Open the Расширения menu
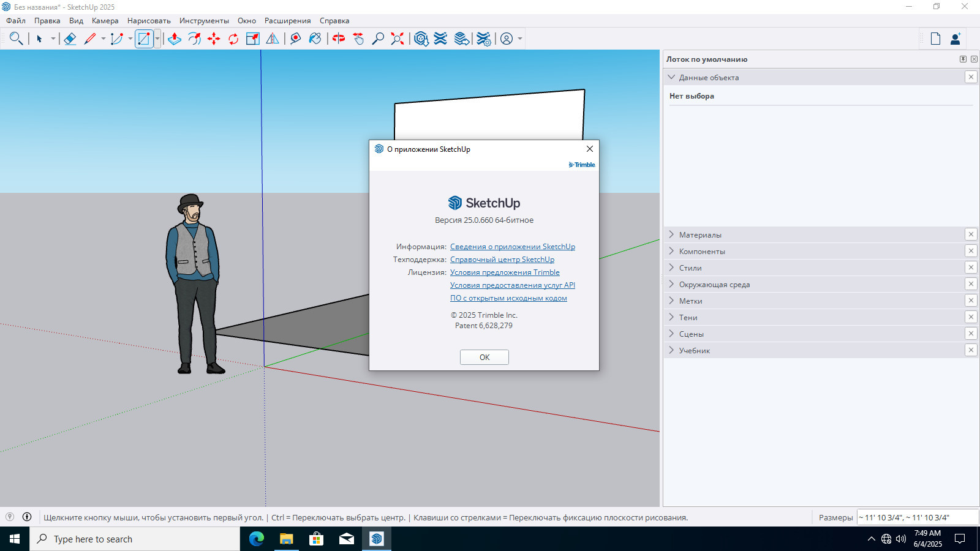The height and width of the screenshot is (551, 980). tap(288, 21)
